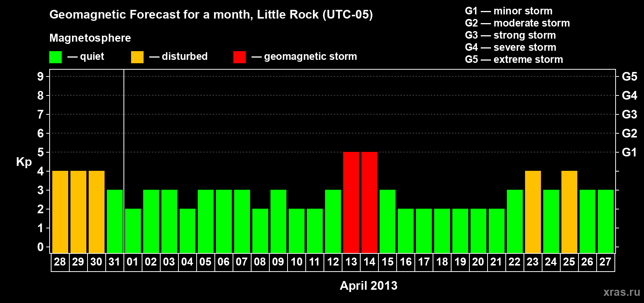644x303 pixels.
Task: Click the green bar for April 15
Action: [x=388, y=221]
